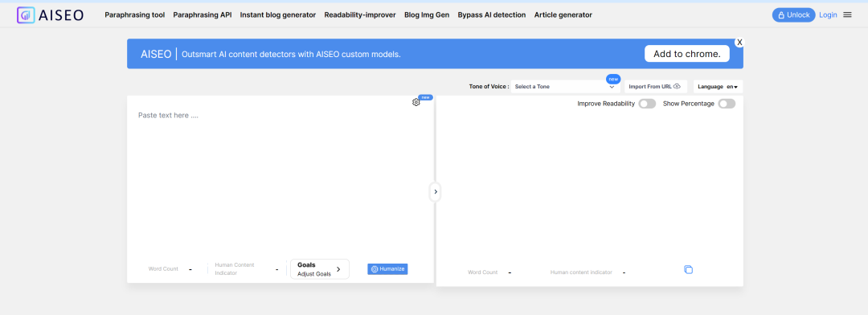Close the blue AISEO banner
Image resolution: width=868 pixels, height=315 pixels.
pos(739,42)
